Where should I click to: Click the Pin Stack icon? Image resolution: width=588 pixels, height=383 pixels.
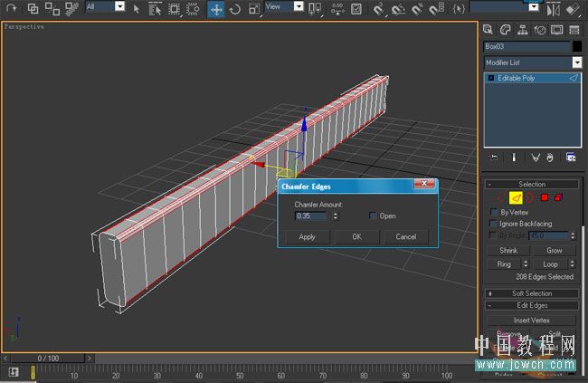pos(494,158)
